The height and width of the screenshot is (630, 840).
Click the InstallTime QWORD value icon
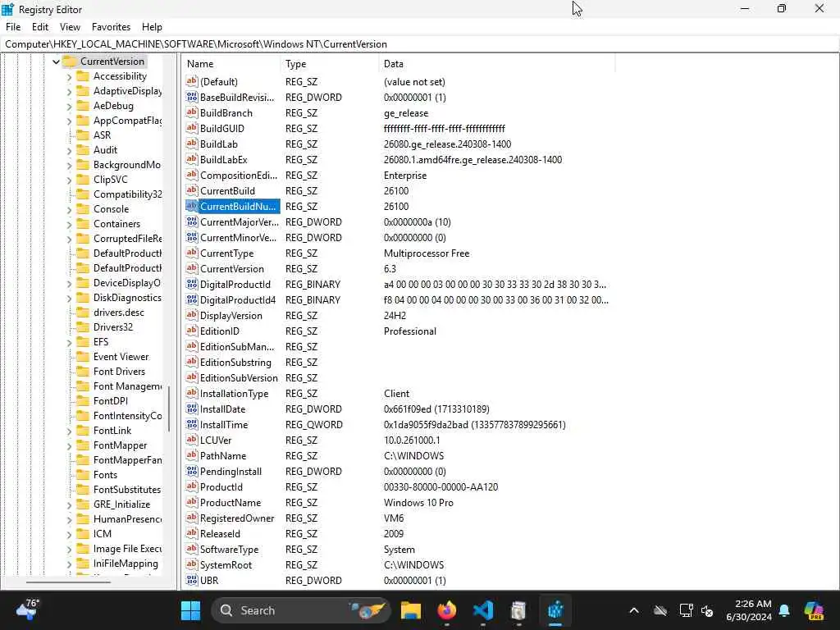tap(192, 424)
